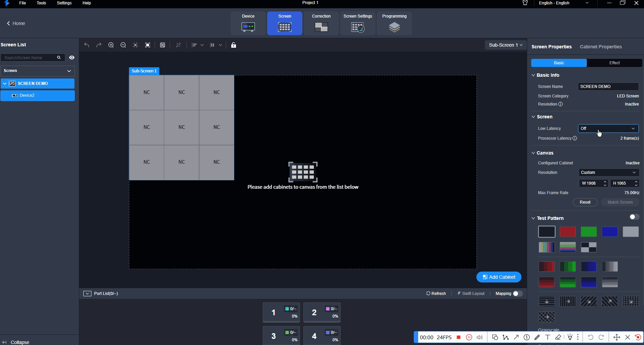Collapse the Port List panel arrow
Screen dimensions: 644x345
pos(87,294)
